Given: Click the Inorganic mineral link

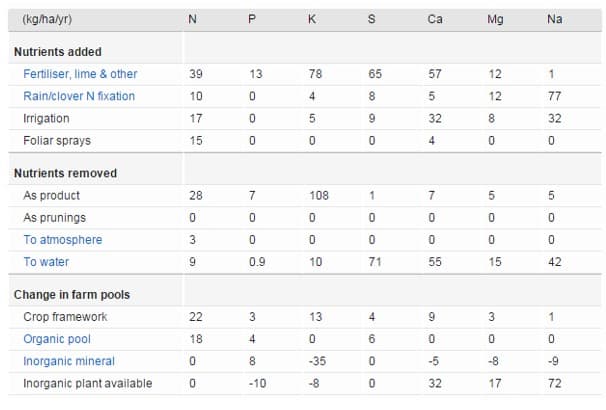Looking at the screenshot, I should [69, 361].
